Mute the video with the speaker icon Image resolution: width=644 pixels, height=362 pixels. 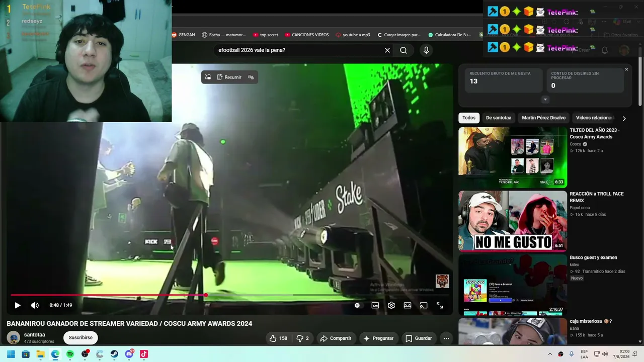coord(35,305)
